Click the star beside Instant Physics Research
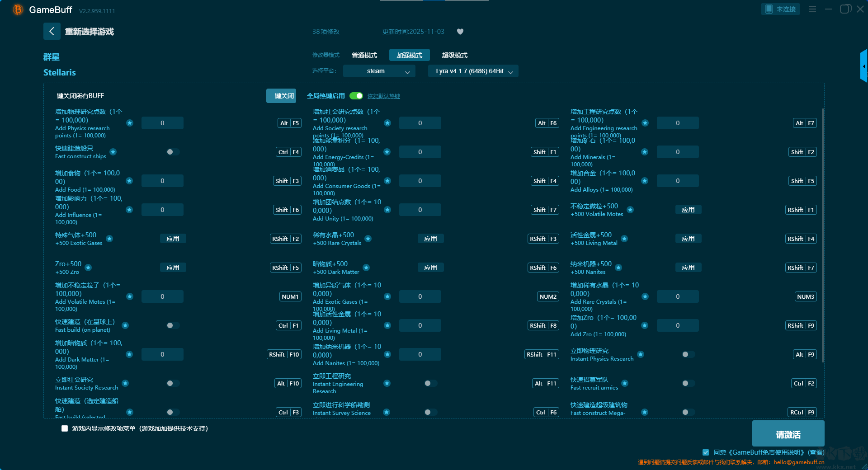 (x=641, y=354)
